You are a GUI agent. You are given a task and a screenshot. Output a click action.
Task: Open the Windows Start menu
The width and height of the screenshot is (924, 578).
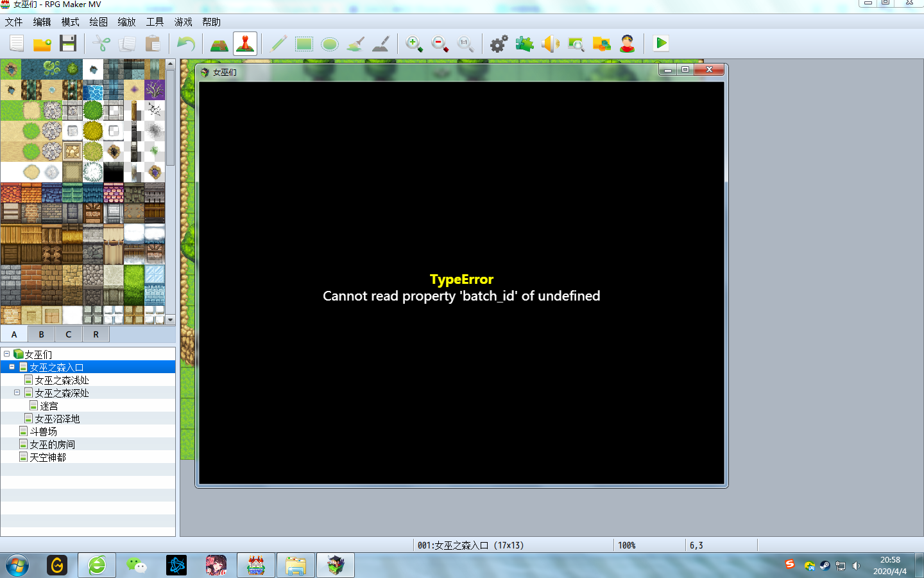17,566
